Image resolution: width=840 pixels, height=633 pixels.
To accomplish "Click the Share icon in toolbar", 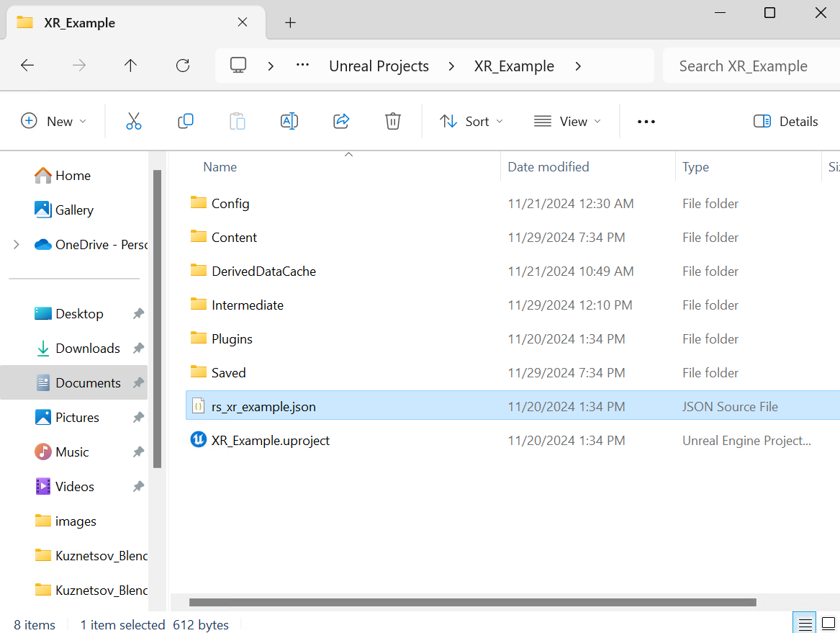I will click(x=341, y=121).
